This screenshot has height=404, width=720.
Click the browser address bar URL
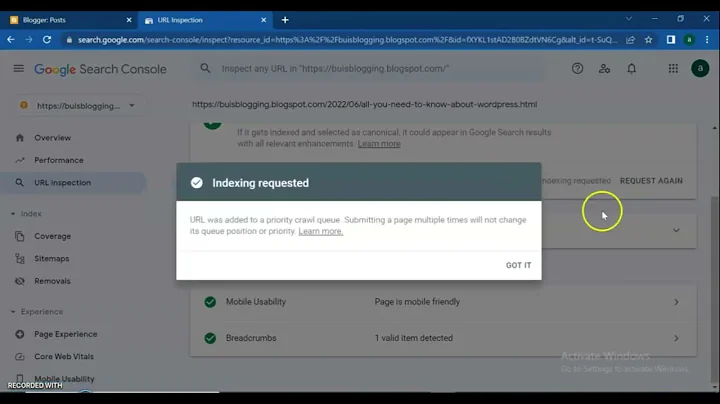coord(348,40)
